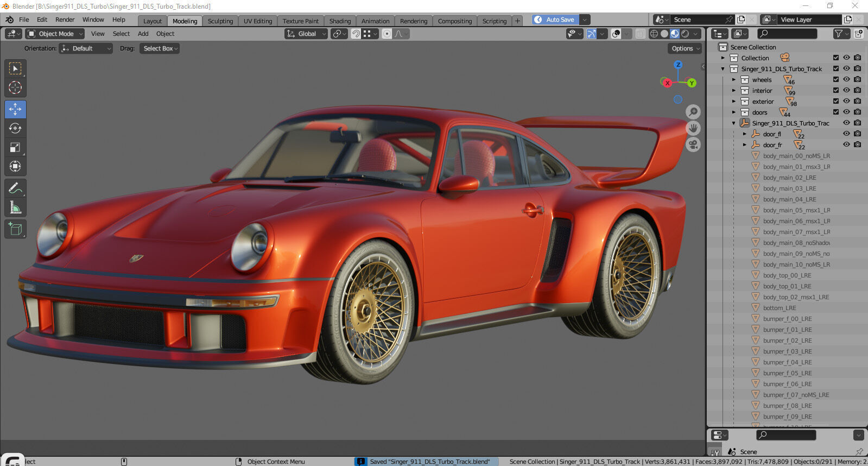Activate the Add Cube tool
Image resolution: width=868 pixels, height=466 pixels.
pos(15,229)
